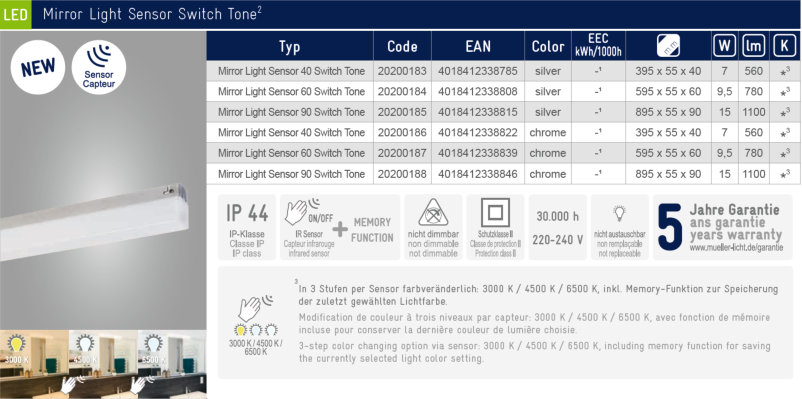Click the 220-240 V voltage text

pos(558,239)
